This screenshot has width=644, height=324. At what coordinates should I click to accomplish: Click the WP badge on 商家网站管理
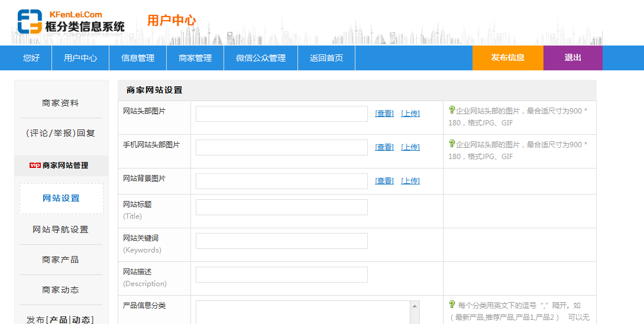35,166
